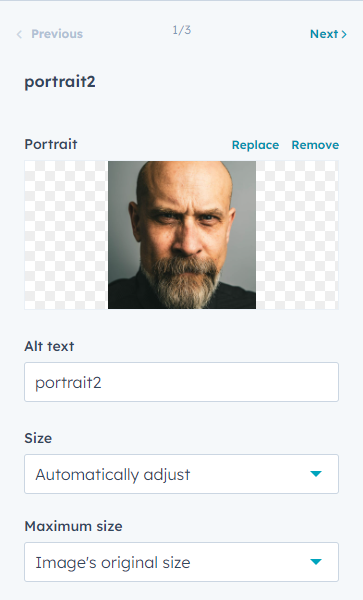Click the left chevron icon beside Previous

[19, 34]
